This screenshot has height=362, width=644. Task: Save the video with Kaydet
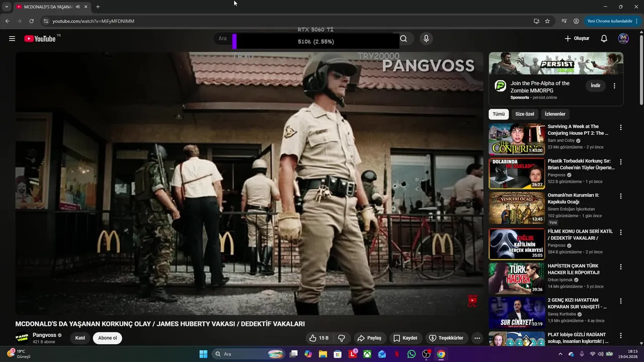405,338
